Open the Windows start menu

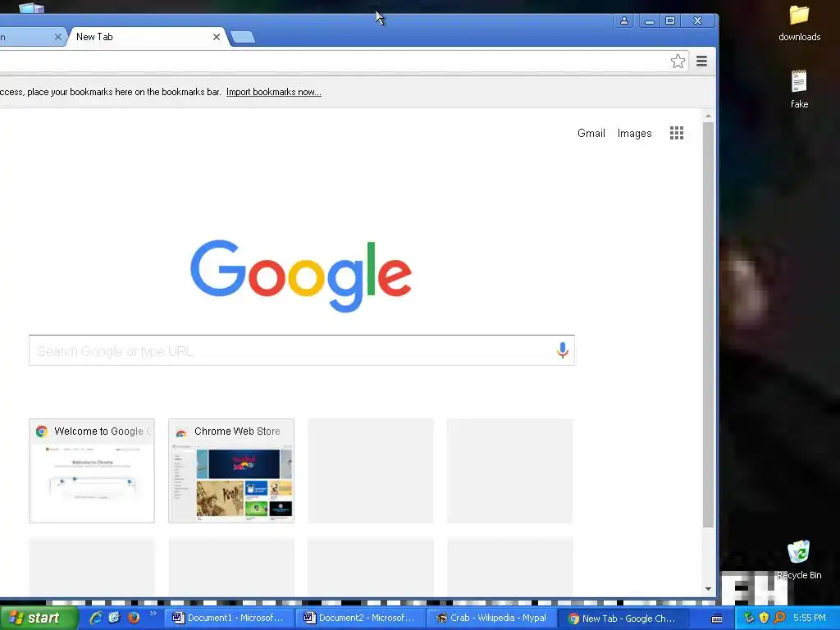tap(39, 619)
